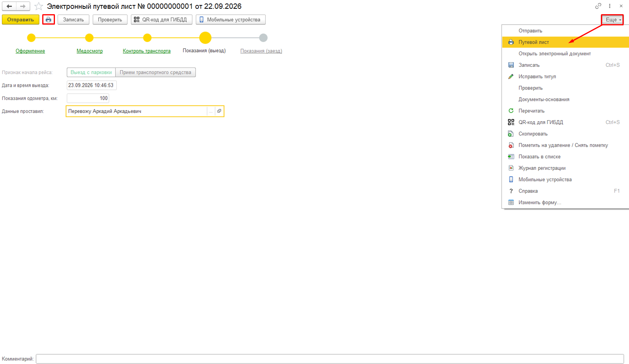
Task: Click the Показания одометра, км field
Action: [88, 98]
